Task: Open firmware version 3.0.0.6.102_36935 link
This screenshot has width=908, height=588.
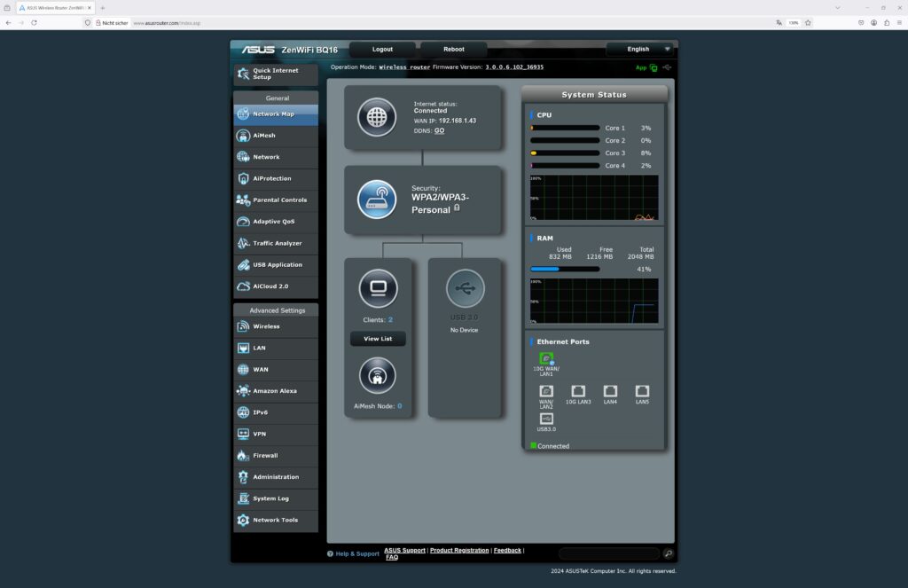Action: (514, 67)
